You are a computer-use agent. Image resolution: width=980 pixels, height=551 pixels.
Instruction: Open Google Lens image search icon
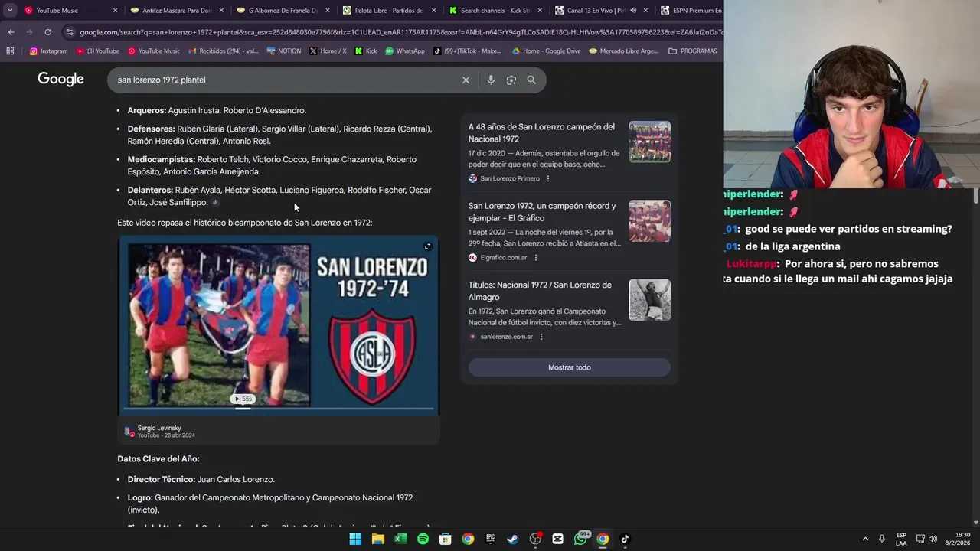pos(511,80)
